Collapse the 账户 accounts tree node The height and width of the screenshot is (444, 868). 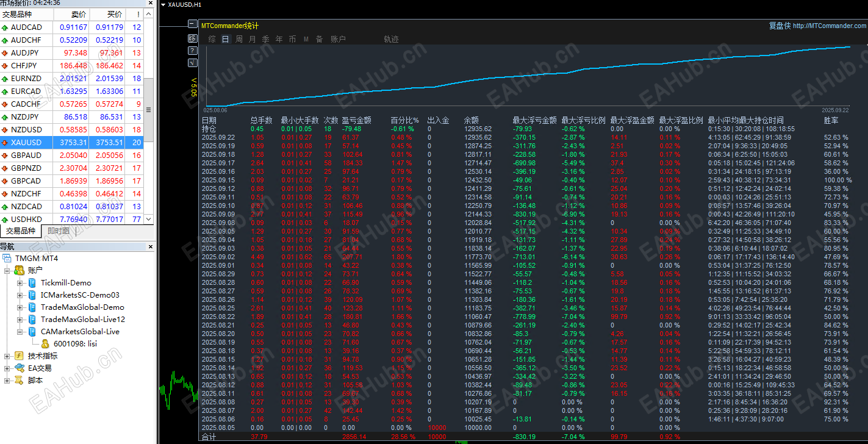click(7, 270)
